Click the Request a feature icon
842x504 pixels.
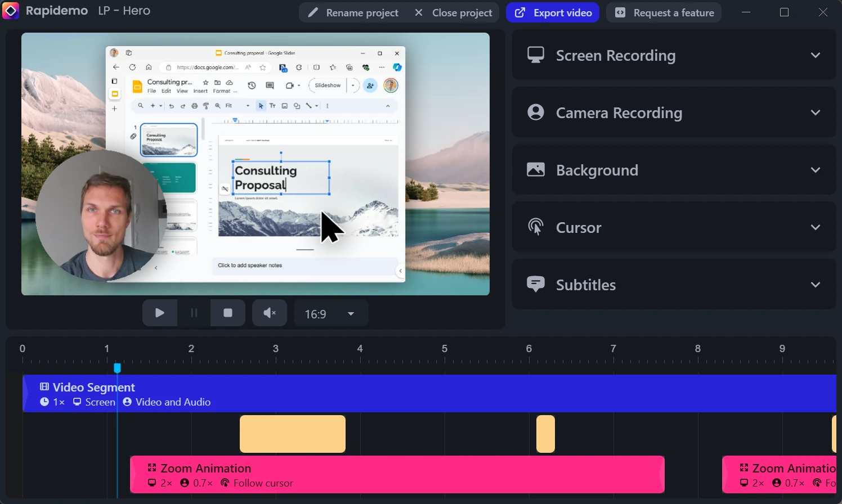point(620,12)
